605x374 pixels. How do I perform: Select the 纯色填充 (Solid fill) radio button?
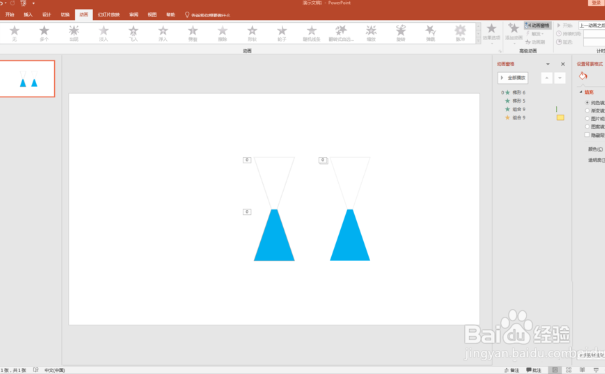(587, 103)
